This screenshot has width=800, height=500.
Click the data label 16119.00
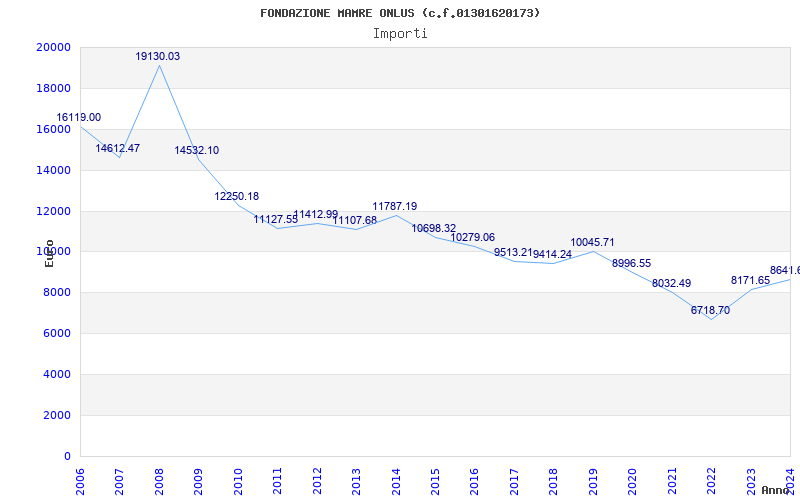pos(79,117)
